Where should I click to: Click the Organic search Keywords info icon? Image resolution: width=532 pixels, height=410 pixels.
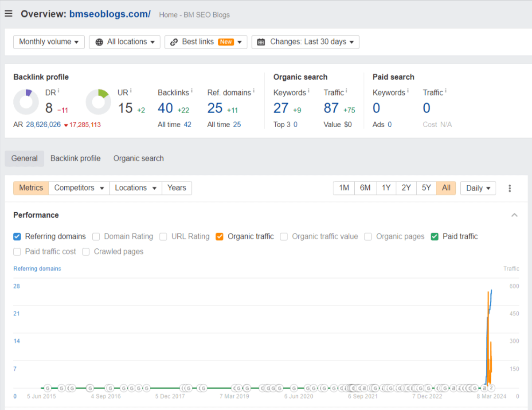click(309, 90)
